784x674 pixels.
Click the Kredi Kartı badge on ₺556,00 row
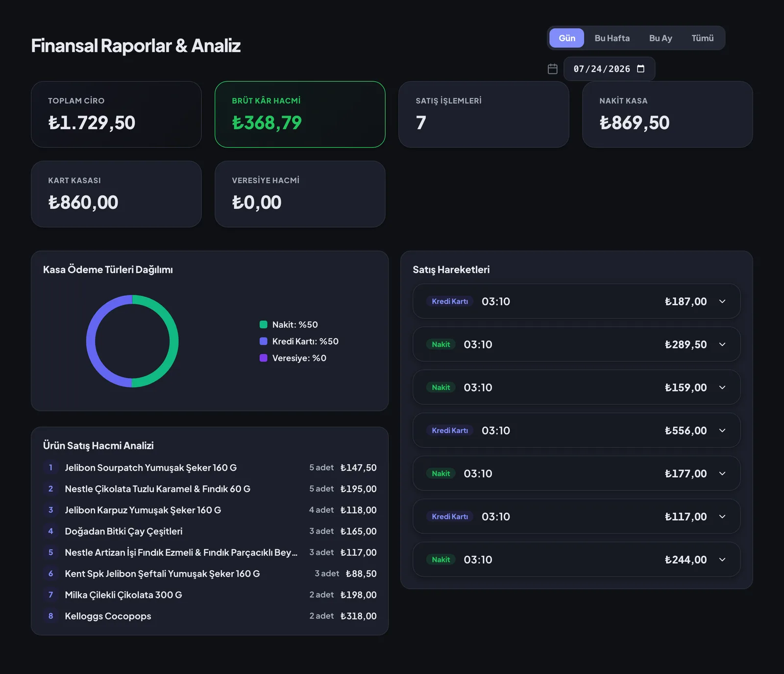click(x=450, y=431)
